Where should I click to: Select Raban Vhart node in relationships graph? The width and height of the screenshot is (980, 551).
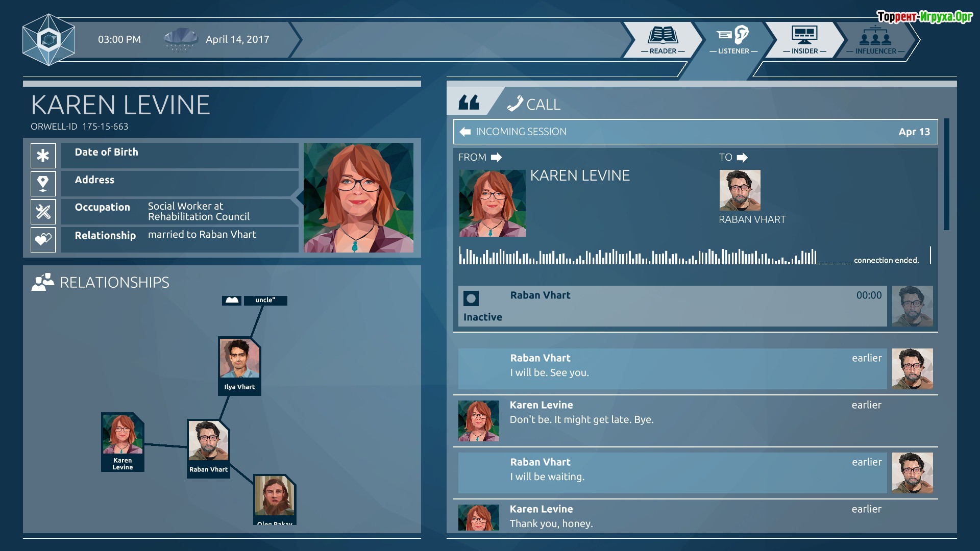[208, 448]
